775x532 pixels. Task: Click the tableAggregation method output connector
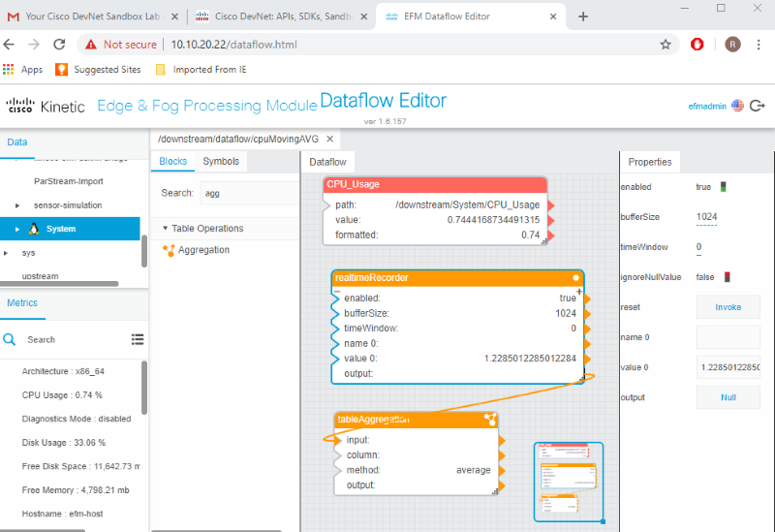(x=502, y=470)
